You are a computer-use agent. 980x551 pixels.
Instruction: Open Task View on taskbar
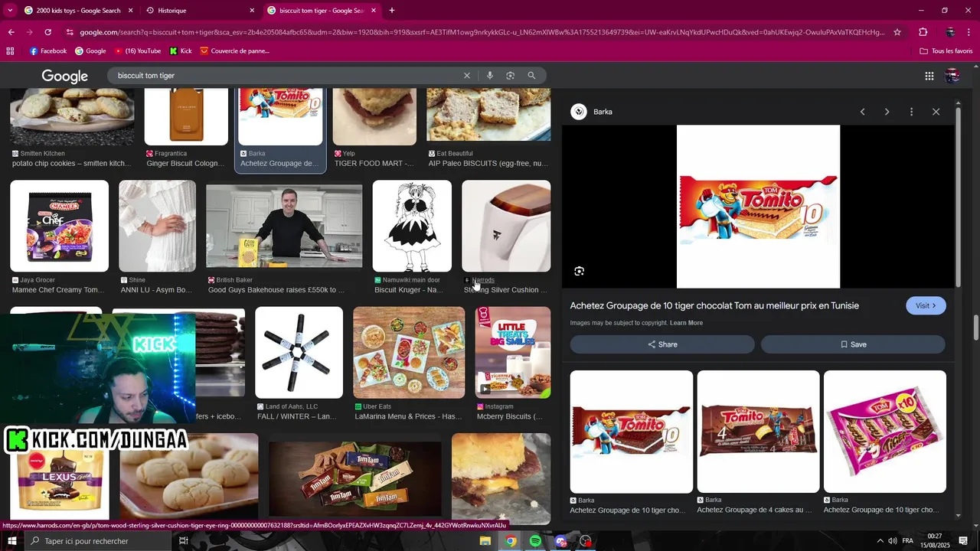click(x=184, y=541)
